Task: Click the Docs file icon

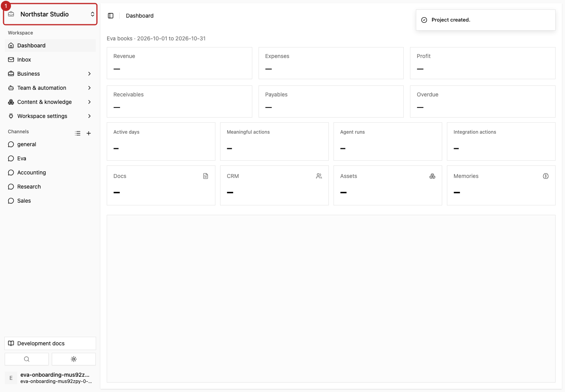Action: (206, 176)
